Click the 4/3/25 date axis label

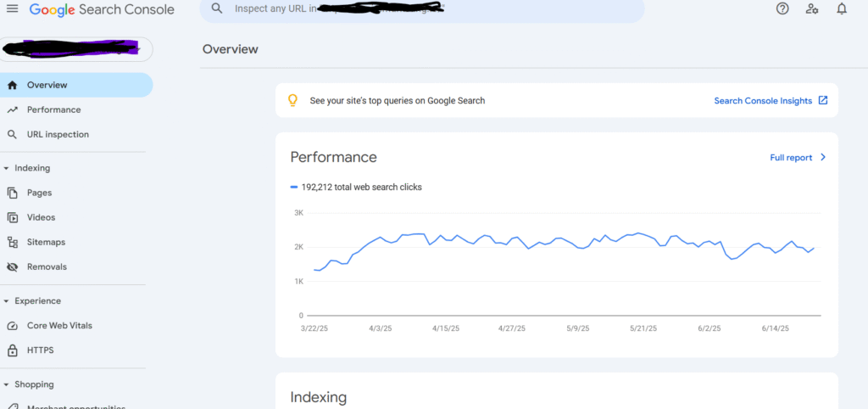(380, 328)
